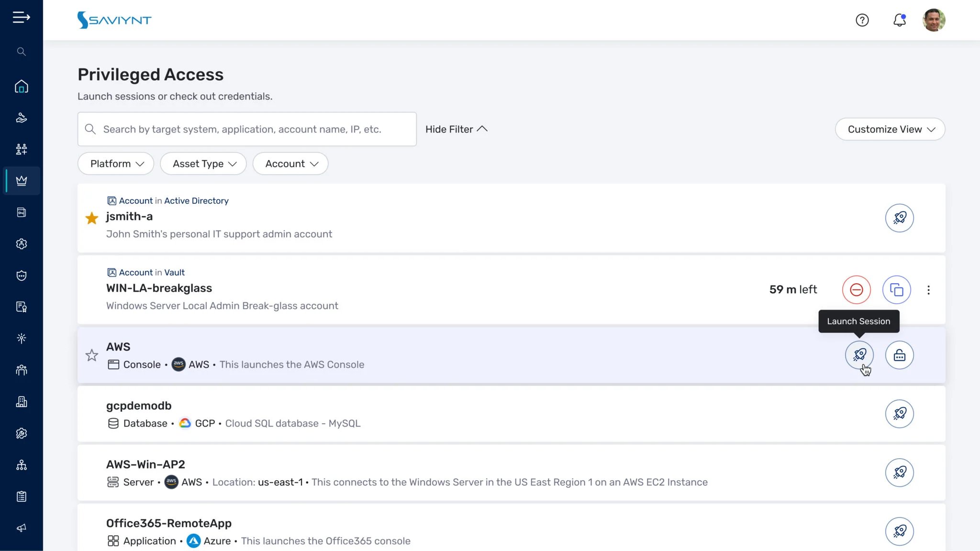Open the Platform filter dropdown
Viewport: 980px width, 551px height.
(x=115, y=164)
